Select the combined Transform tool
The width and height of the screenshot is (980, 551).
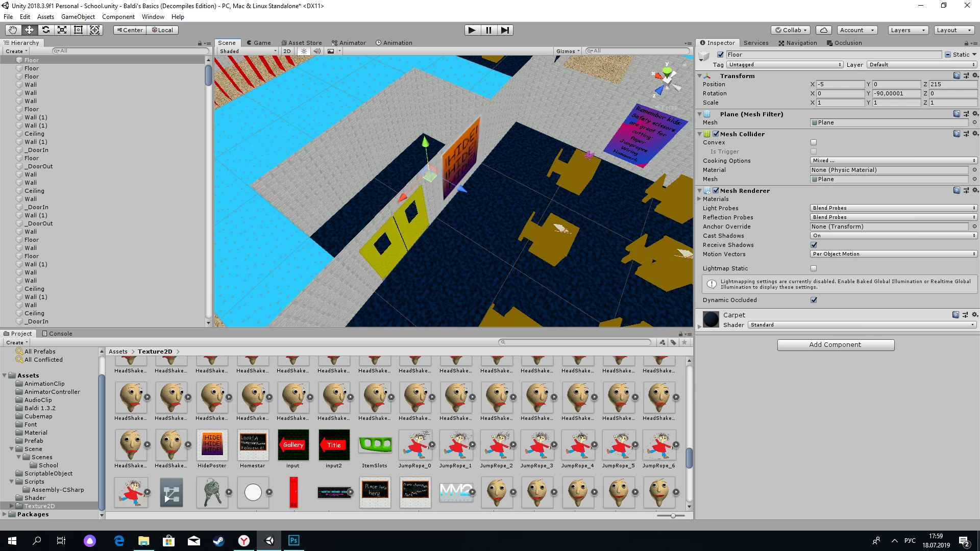[95, 30]
